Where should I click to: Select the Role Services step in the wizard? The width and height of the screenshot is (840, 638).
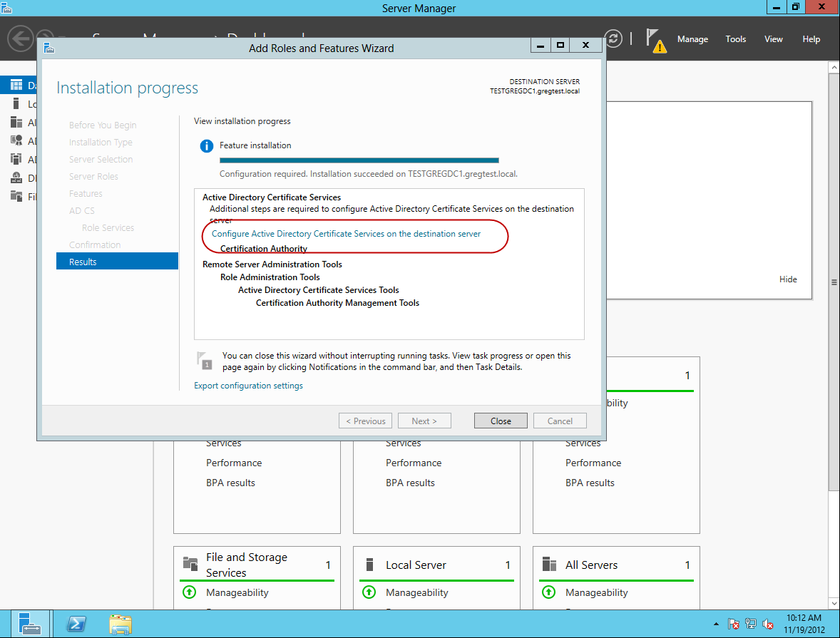click(108, 227)
